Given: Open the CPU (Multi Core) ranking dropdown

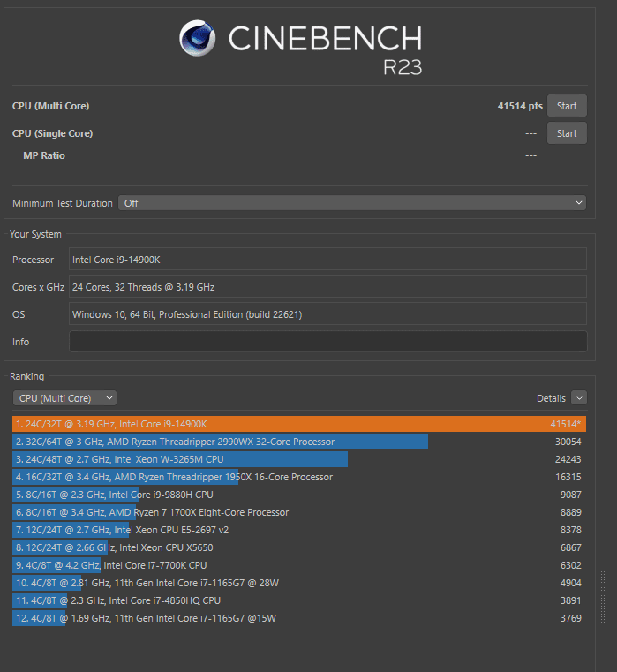Looking at the screenshot, I should (64, 398).
